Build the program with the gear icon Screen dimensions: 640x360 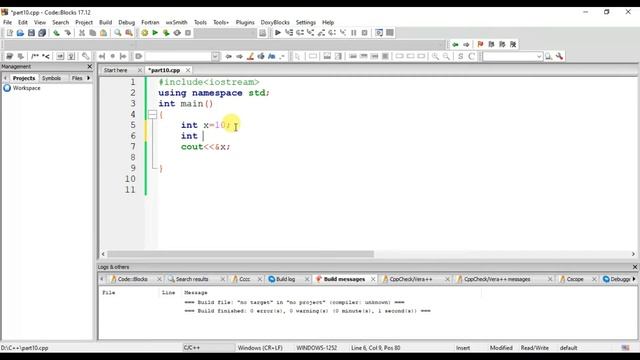[144, 33]
